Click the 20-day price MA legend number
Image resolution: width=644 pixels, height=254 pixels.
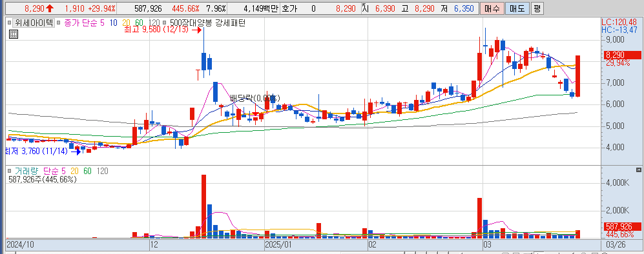point(126,23)
